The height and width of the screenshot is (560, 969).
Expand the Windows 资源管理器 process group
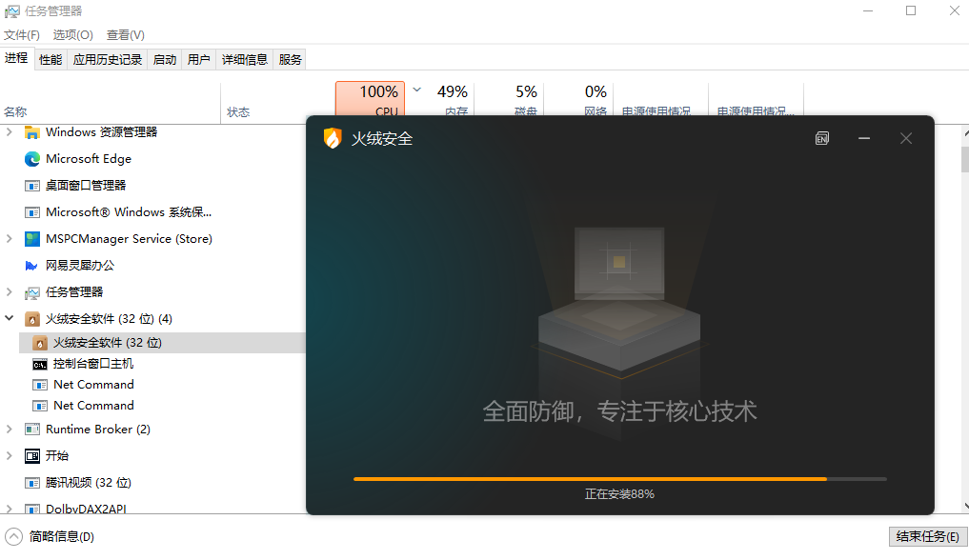[x=10, y=131]
